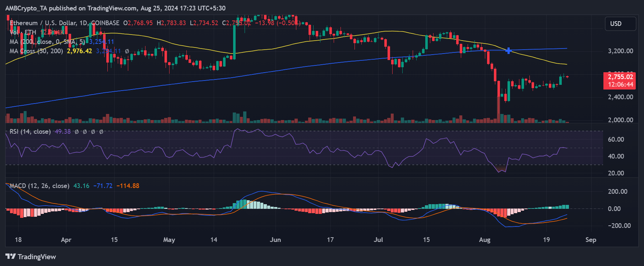The image size is (644, 266).
Task: Click the MACD histogram value 43.16
Action: [81, 186]
